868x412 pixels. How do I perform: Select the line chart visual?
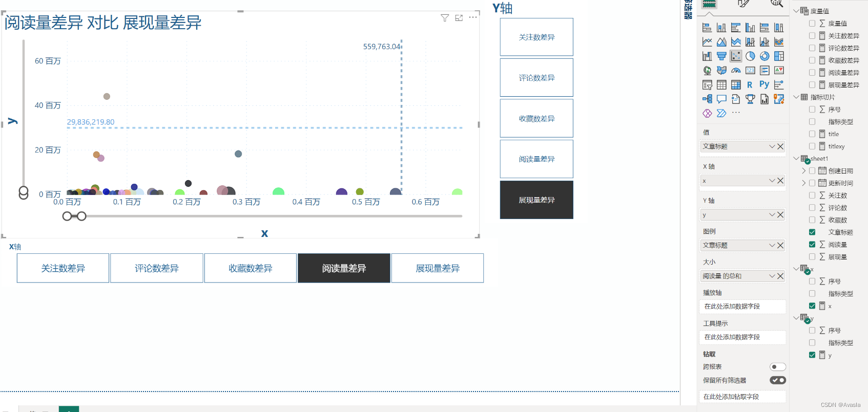pyautogui.click(x=707, y=42)
